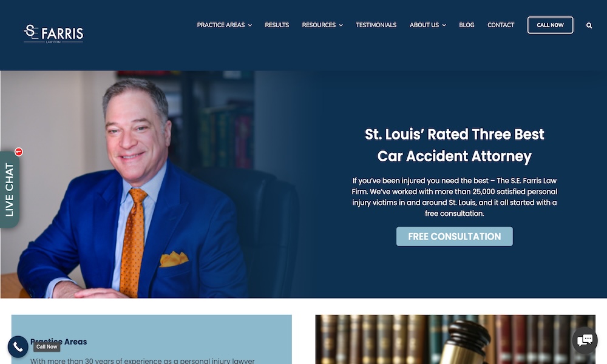This screenshot has width=607, height=364.
Task: Go to the Testimonials page
Action: 376,25
